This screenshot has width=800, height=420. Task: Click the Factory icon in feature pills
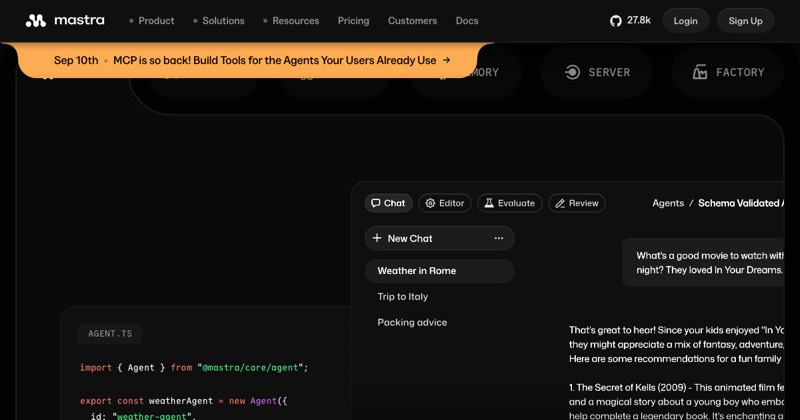699,72
